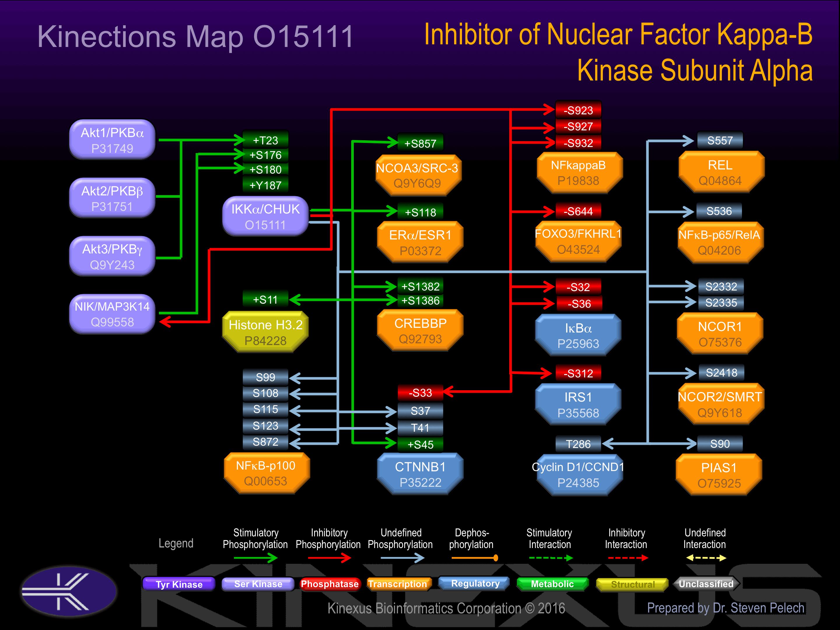Click the +T23 phosphosite label
This screenshot has width=840, height=630.
[265, 140]
